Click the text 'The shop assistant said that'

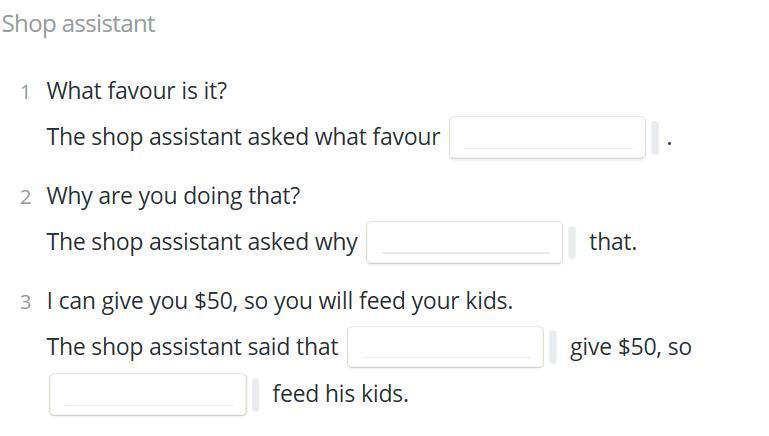pos(193,347)
